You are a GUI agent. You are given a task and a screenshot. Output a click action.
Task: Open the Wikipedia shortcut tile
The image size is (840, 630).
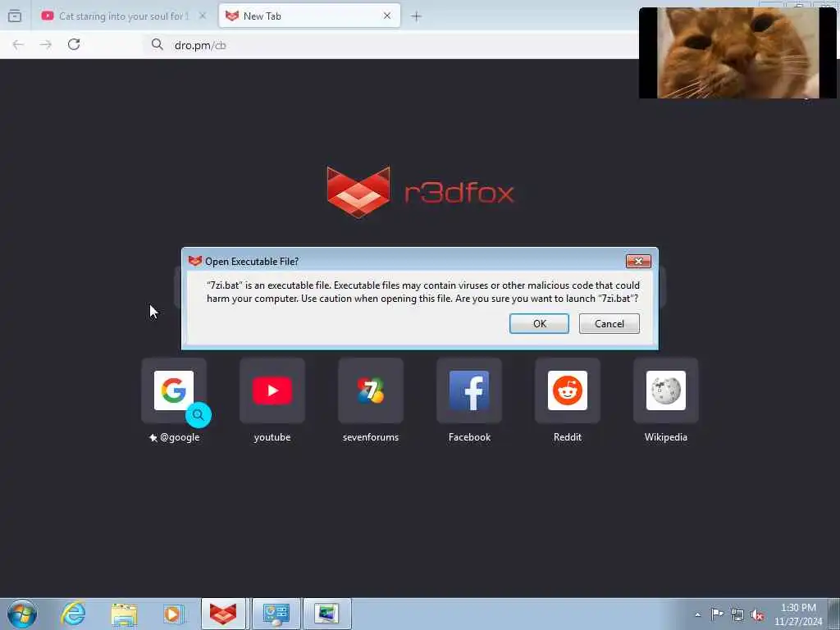(666, 390)
